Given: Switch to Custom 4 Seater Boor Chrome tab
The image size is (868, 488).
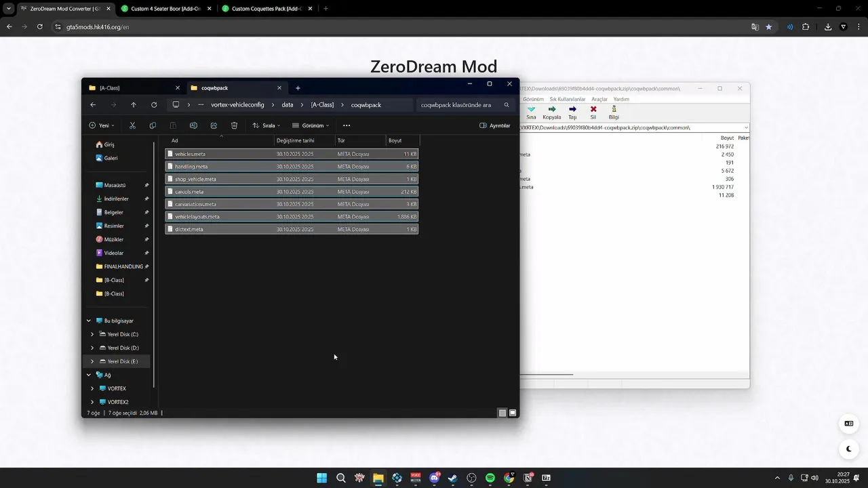Looking at the screenshot, I should 166,9.
